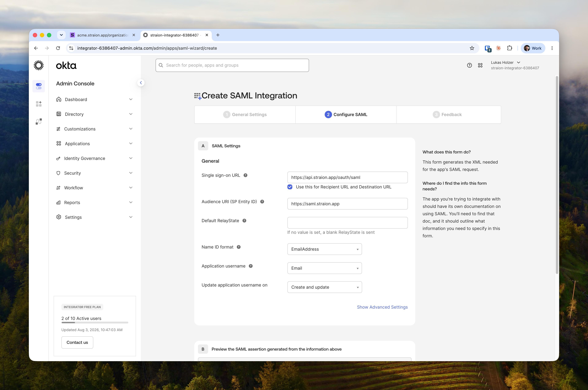Click the Applications icon in sidebar
The width and height of the screenshot is (588, 390).
point(59,143)
